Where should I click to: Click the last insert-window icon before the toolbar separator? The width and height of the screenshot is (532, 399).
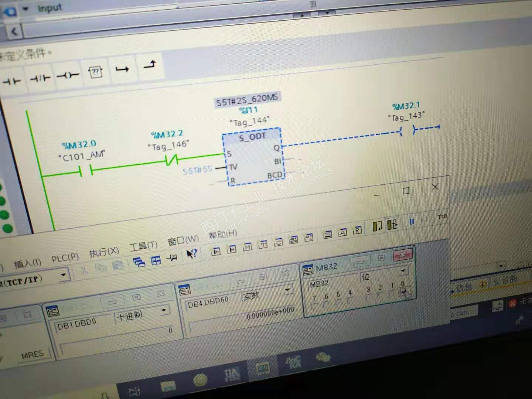click(x=309, y=238)
